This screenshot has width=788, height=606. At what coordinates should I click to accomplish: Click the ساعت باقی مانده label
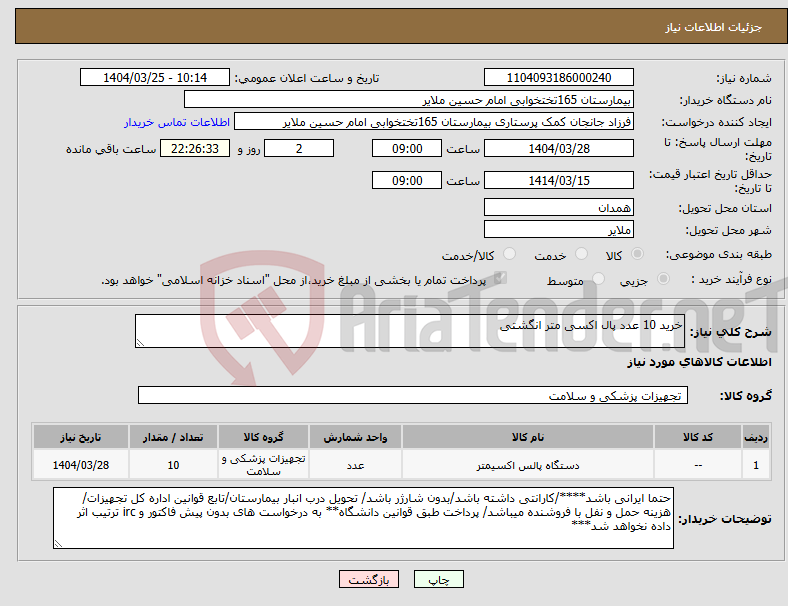(x=111, y=149)
